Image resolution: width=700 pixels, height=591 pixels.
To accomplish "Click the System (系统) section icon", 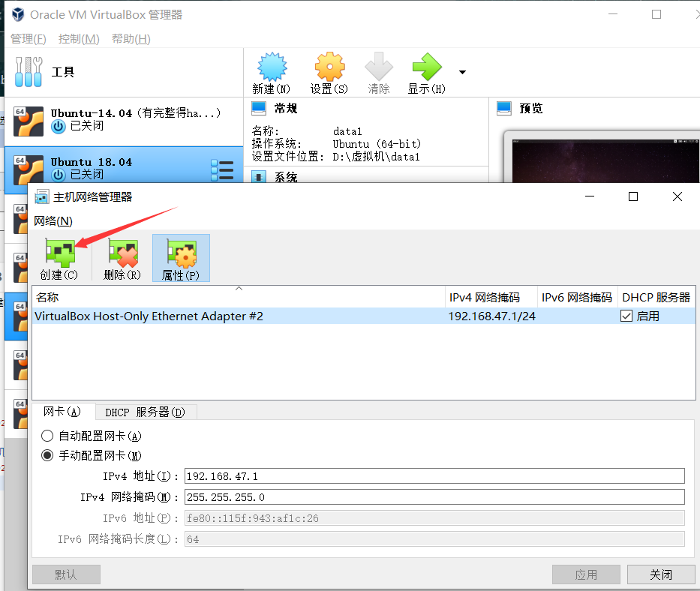I will click(x=259, y=177).
